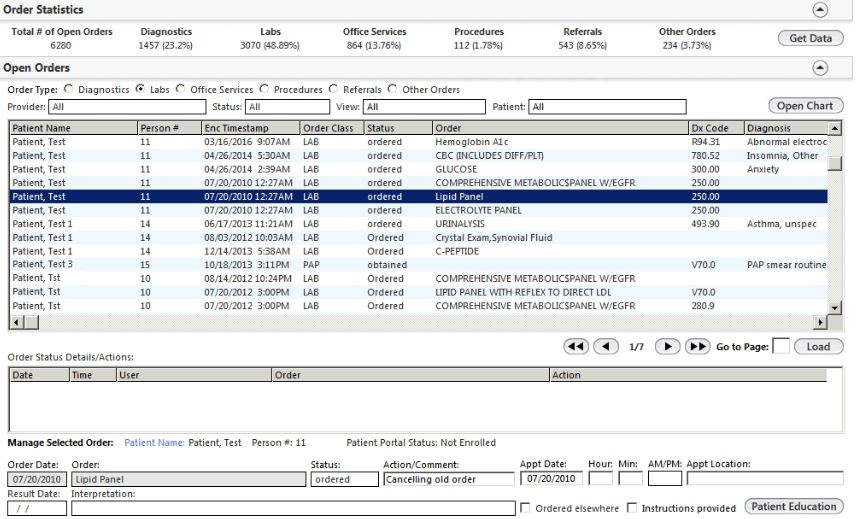This screenshot has height=519, width=859.
Task: Check the Instructions provided checkbox
Action: coord(632,508)
